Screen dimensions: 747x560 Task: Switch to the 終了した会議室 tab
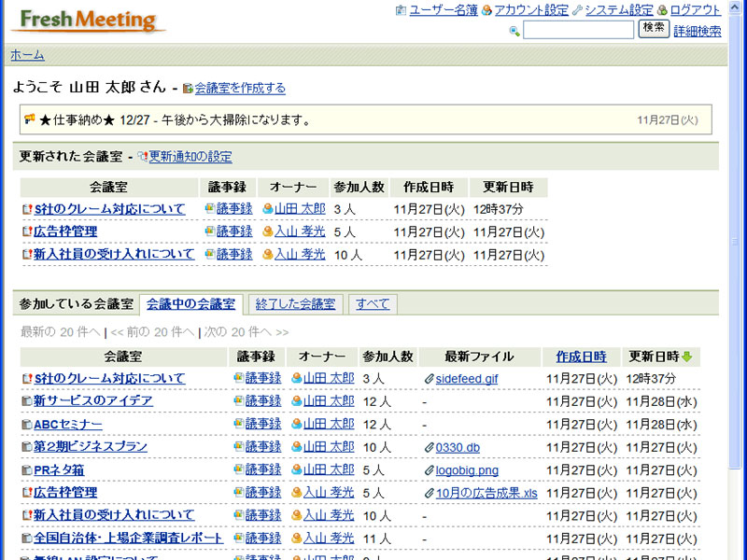point(295,304)
